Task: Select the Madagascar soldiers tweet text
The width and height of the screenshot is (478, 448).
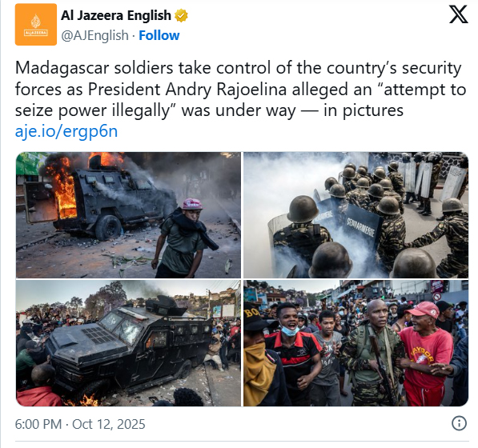Action: 240,89
